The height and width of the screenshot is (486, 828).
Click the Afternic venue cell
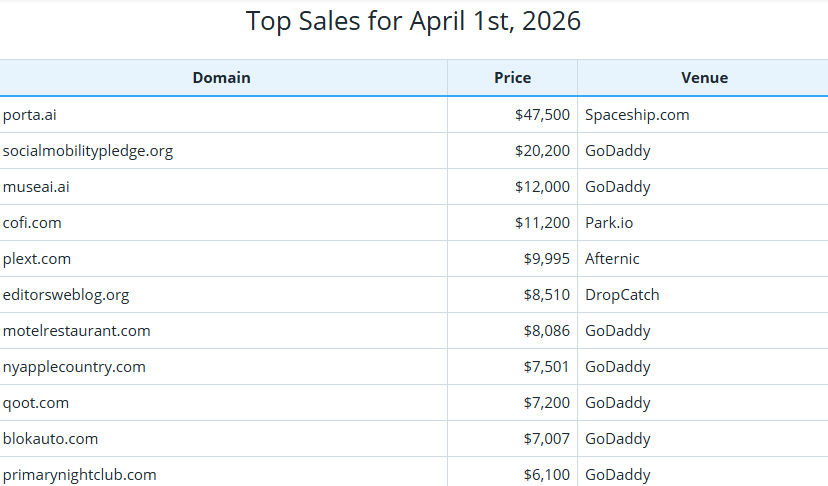pyautogui.click(x=703, y=258)
